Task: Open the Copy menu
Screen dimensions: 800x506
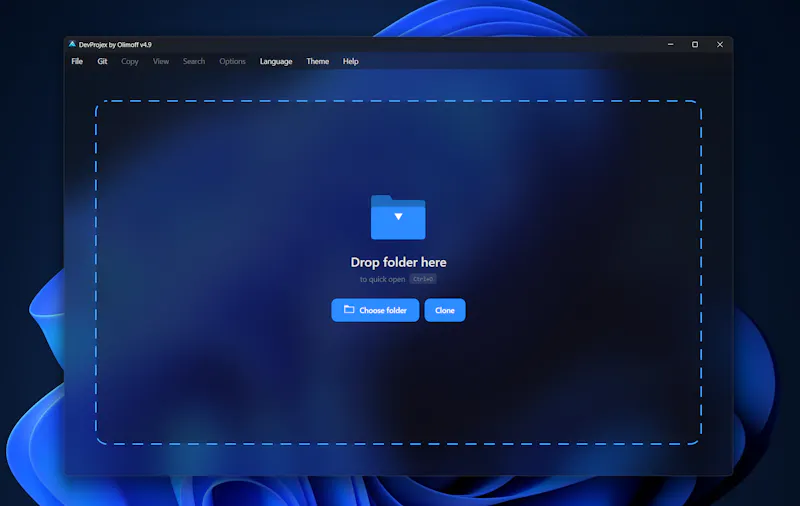Action: pyautogui.click(x=130, y=61)
